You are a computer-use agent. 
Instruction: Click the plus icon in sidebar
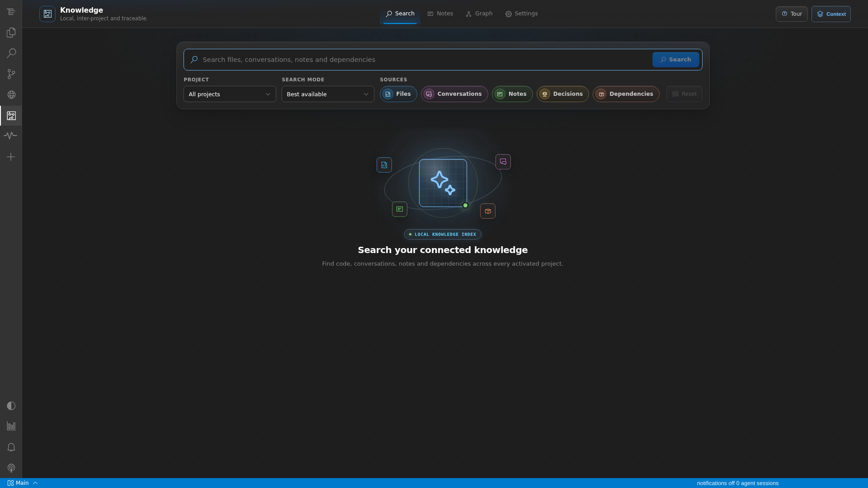(x=11, y=157)
